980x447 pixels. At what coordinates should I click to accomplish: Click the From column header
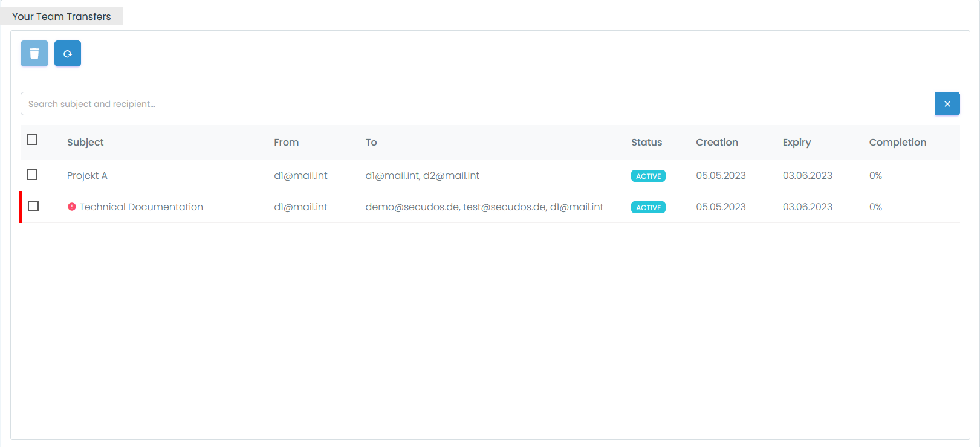click(x=286, y=143)
